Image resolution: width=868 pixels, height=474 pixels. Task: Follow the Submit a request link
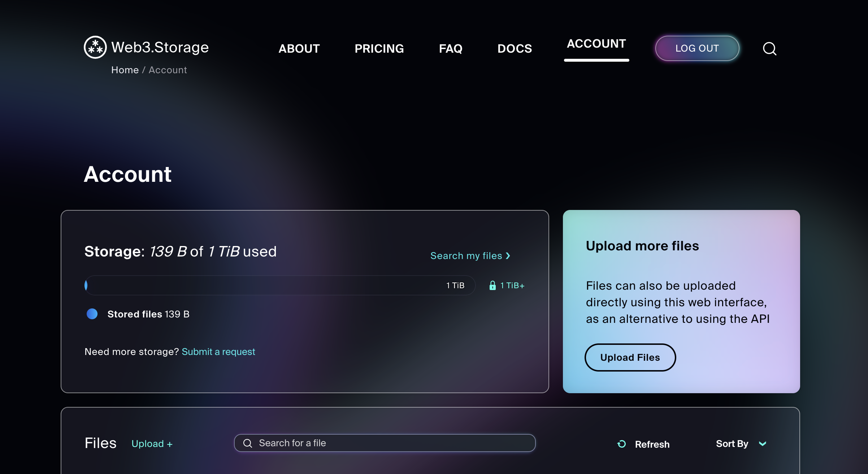218,352
